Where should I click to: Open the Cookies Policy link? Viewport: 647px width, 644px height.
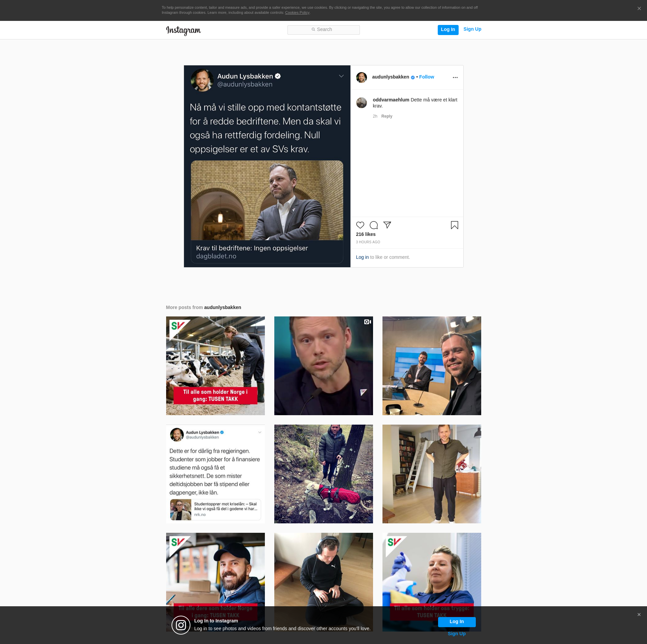pos(297,13)
